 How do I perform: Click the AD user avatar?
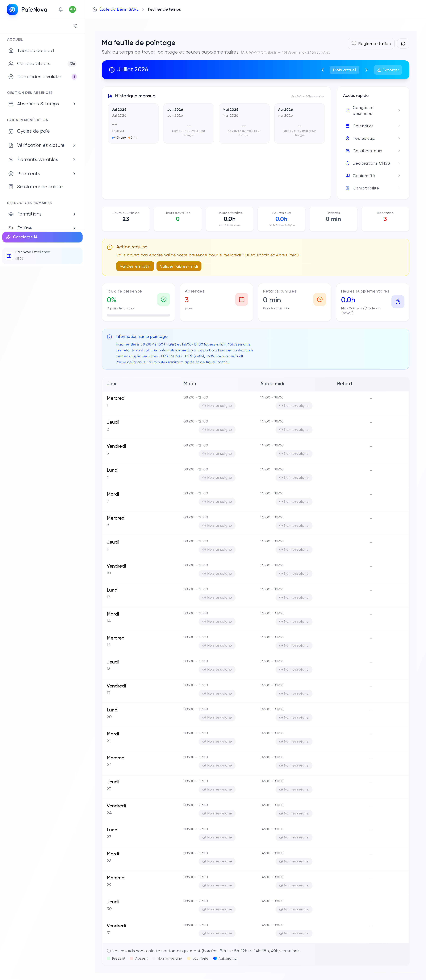pos(72,9)
